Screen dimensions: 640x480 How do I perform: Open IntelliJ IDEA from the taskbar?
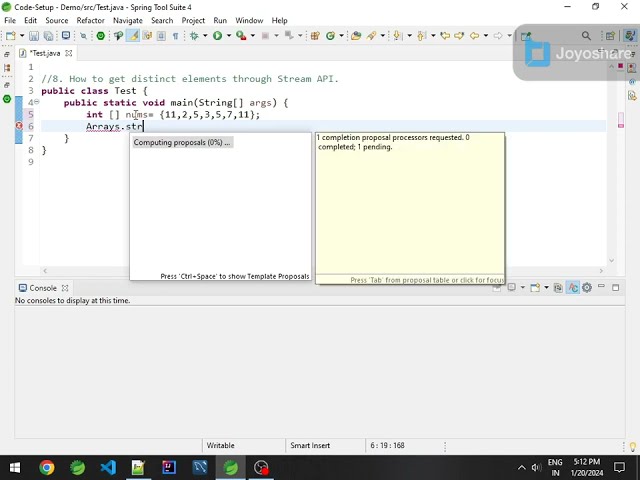pos(169,467)
